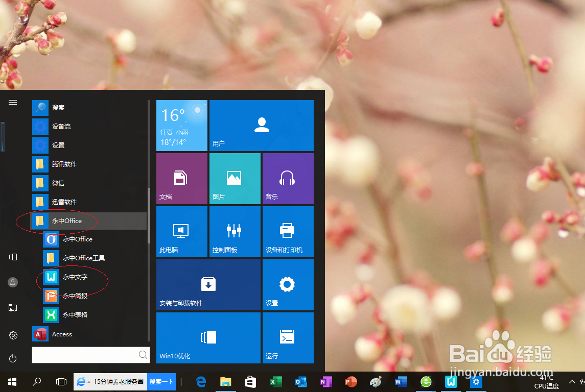585x392 pixels.
Task: Click the taskbar search magnifier
Action: [37, 382]
